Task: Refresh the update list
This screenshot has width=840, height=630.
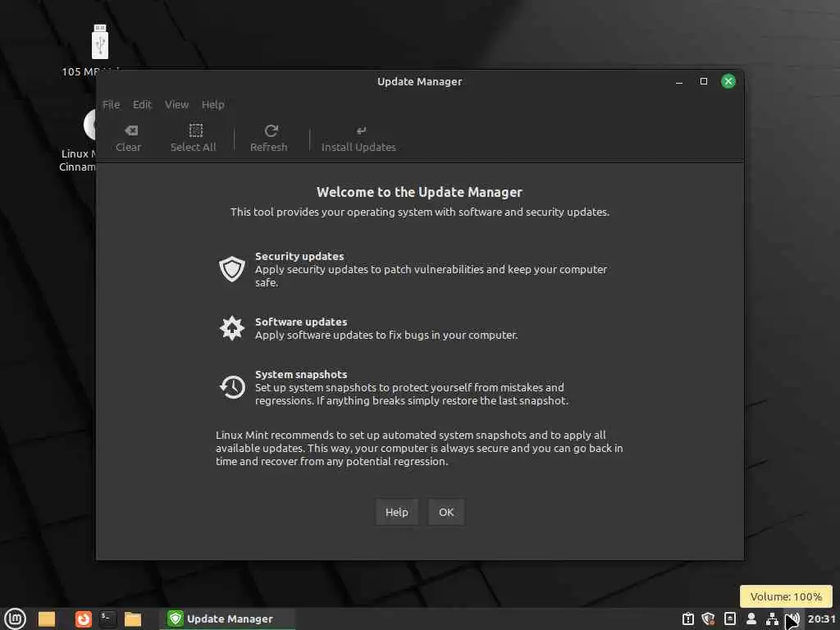Action: coord(271,138)
